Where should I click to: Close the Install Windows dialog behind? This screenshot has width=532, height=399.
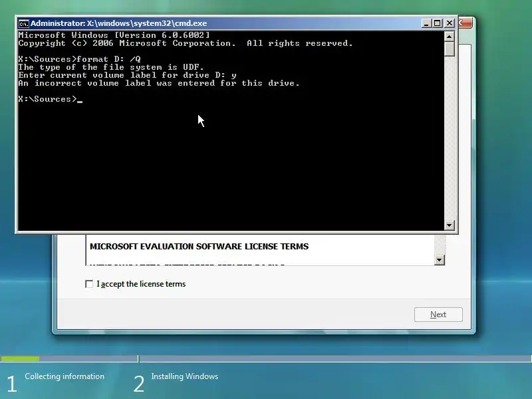click(x=465, y=23)
